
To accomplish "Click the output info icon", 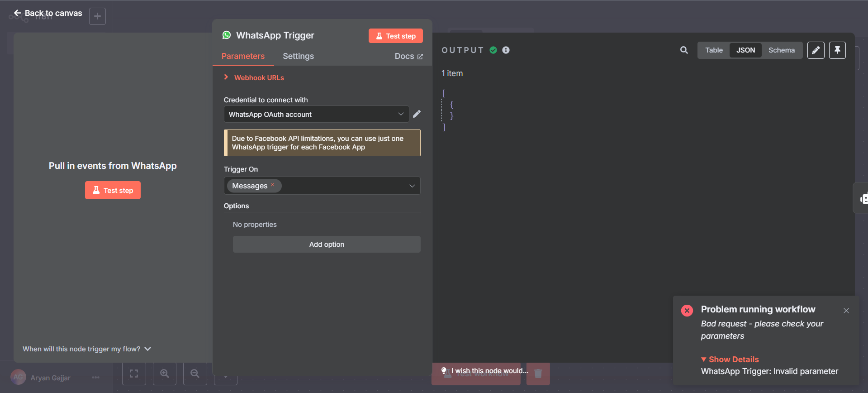I will click(x=506, y=50).
